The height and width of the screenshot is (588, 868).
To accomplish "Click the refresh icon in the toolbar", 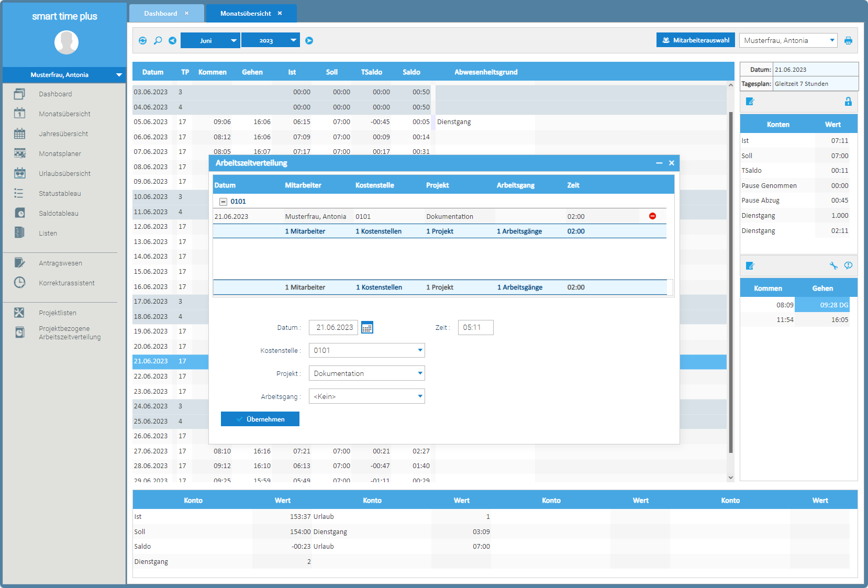I will click(142, 40).
